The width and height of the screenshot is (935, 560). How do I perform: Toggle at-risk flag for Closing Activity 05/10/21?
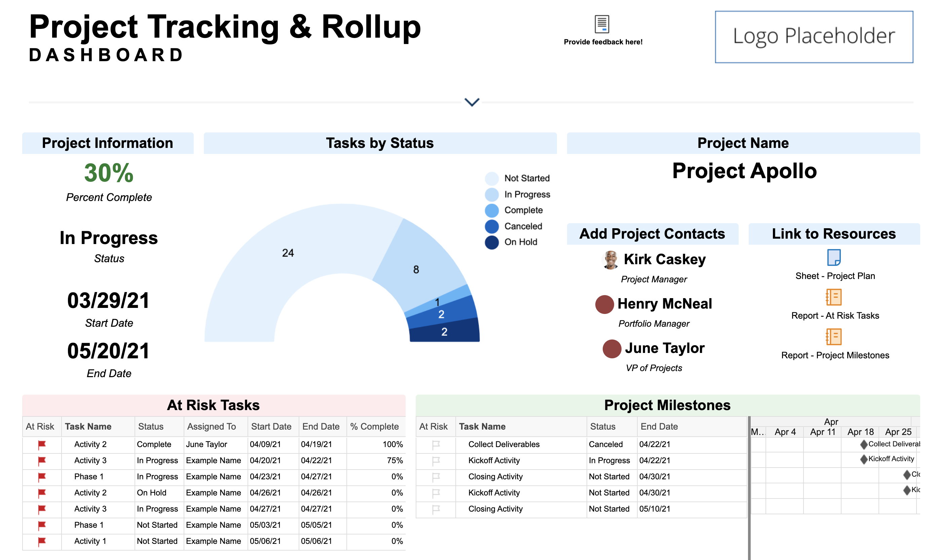click(436, 509)
